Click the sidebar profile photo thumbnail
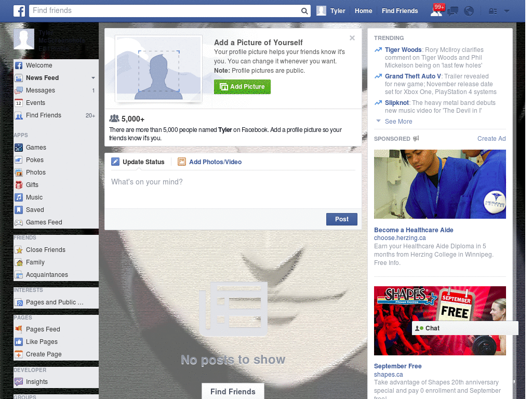This screenshot has height=399, width=532. (x=24, y=39)
